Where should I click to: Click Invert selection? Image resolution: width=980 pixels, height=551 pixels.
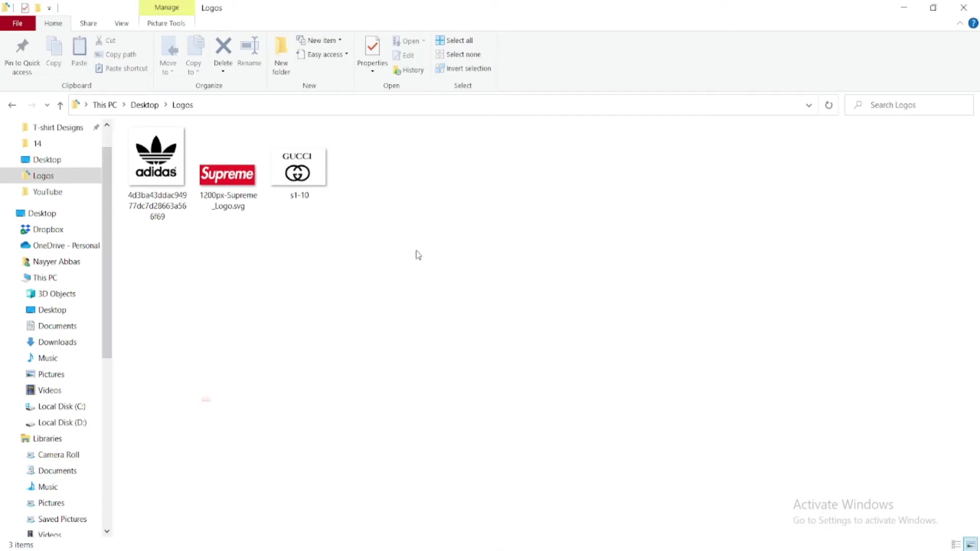(463, 68)
